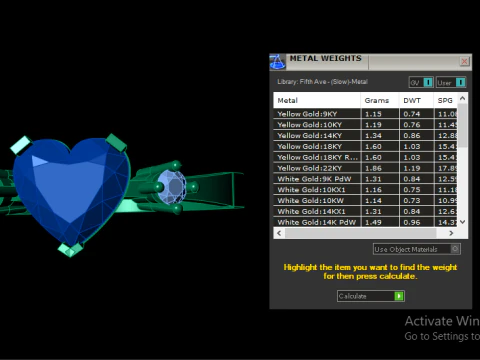Click the Calculate button
480x360 pixels.
(x=371, y=296)
